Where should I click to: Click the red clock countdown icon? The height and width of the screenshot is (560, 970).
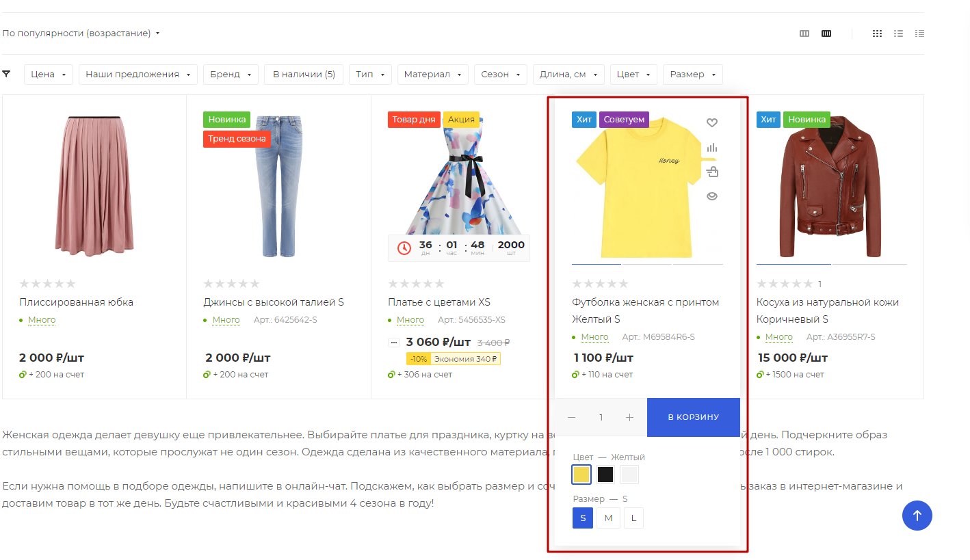[x=404, y=248]
